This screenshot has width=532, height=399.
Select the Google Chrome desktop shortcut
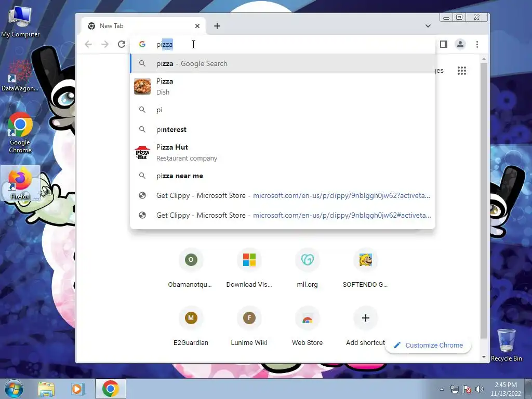tap(20, 133)
